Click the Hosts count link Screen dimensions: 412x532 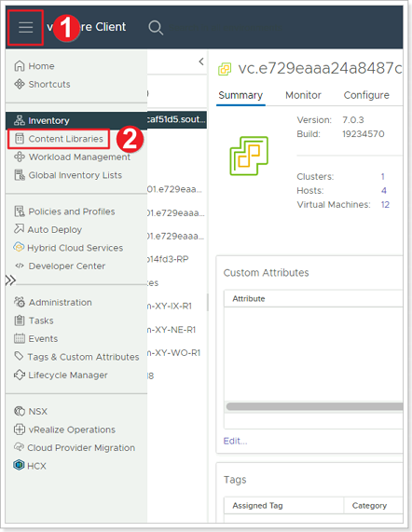click(383, 191)
